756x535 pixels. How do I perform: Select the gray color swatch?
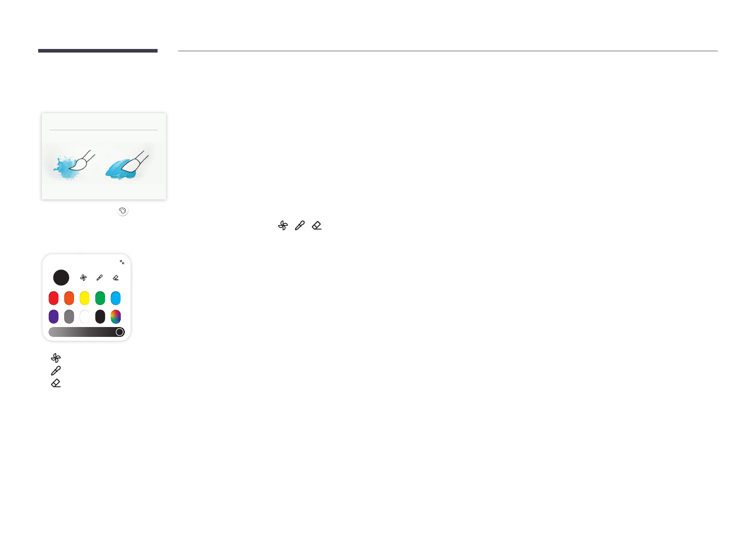point(69,317)
